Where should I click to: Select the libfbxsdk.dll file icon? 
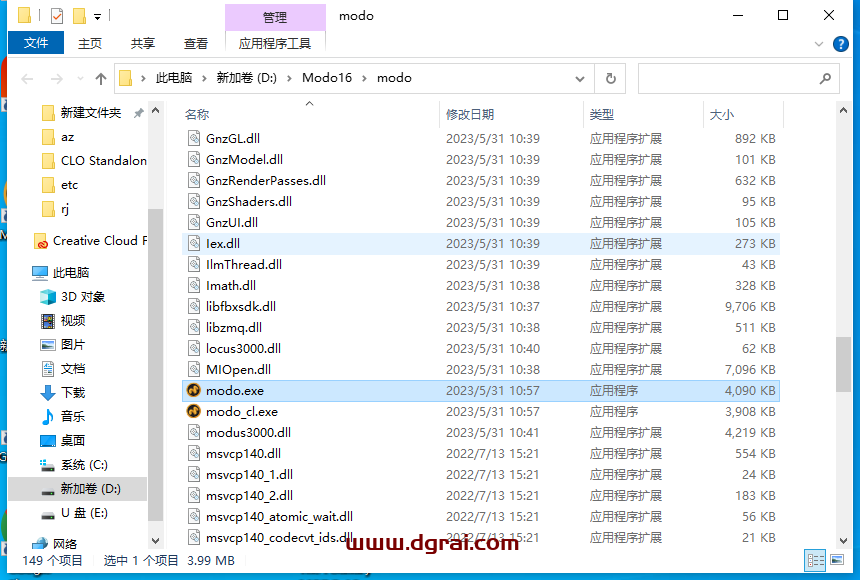coord(194,306)
